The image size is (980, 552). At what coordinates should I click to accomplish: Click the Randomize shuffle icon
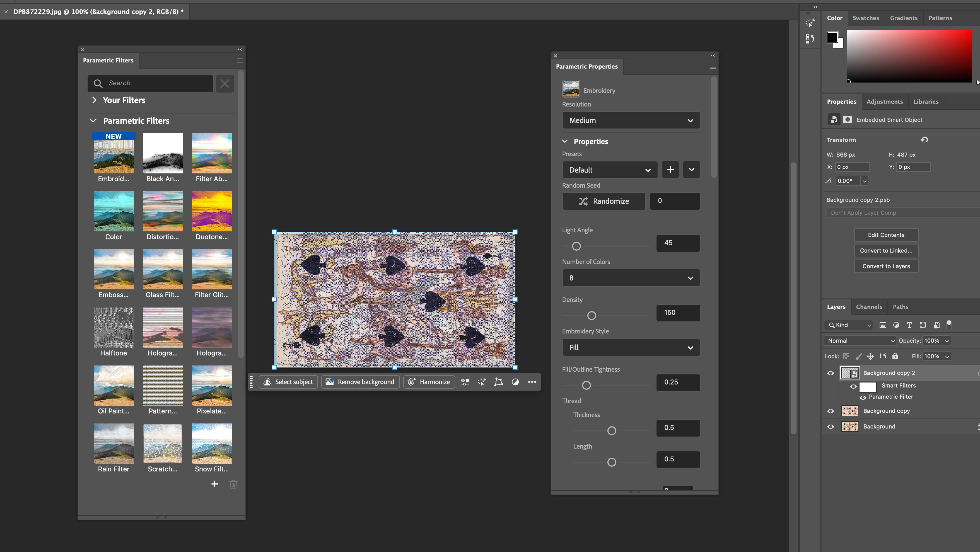583,201
